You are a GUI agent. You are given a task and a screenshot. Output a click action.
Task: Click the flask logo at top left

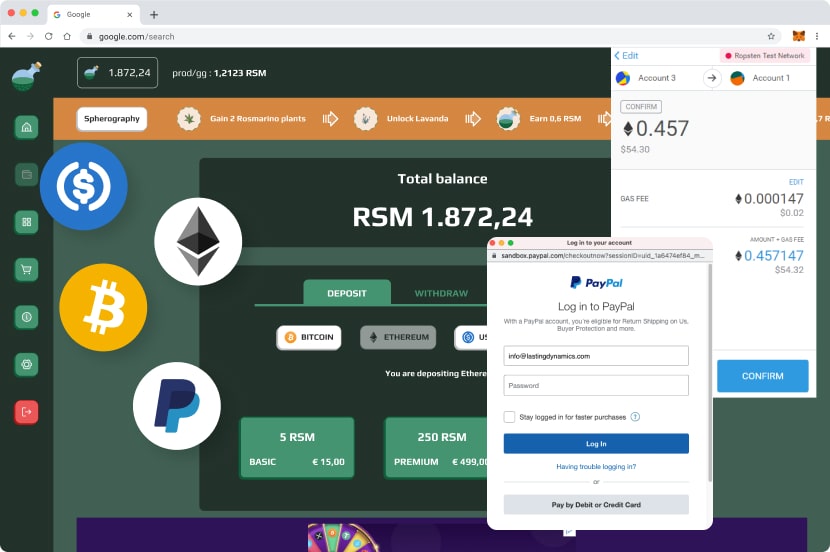click(26, 76)
